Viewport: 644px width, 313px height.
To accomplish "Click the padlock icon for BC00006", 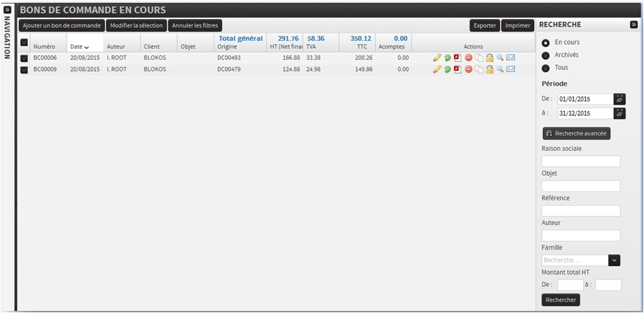I will point(489,58).
